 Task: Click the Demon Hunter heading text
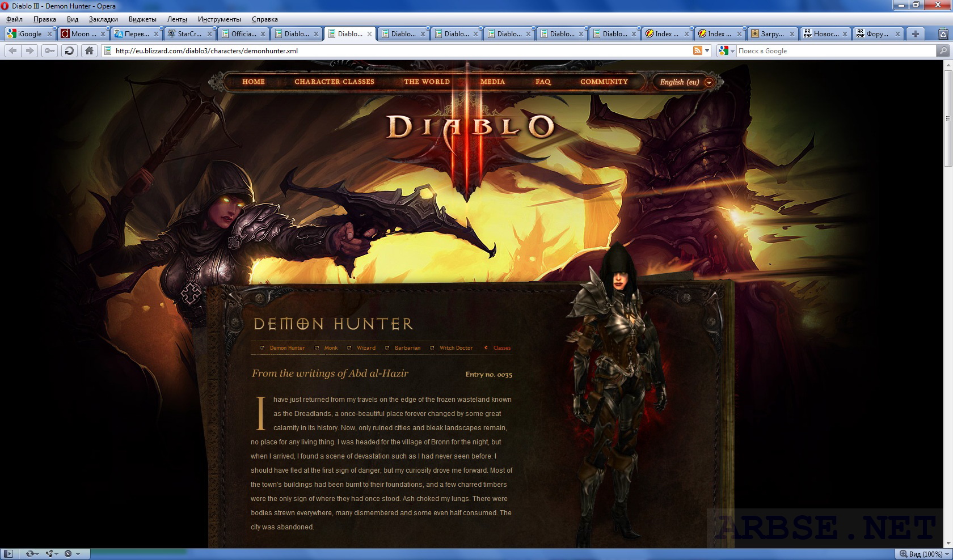point(333,324)
